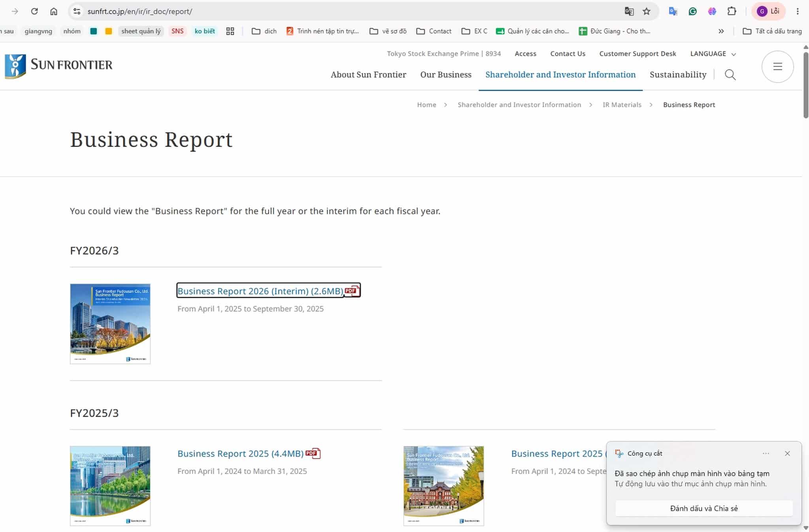The image size is (809, 532).
Task: Go to browser home page icon
Action: 54,11
